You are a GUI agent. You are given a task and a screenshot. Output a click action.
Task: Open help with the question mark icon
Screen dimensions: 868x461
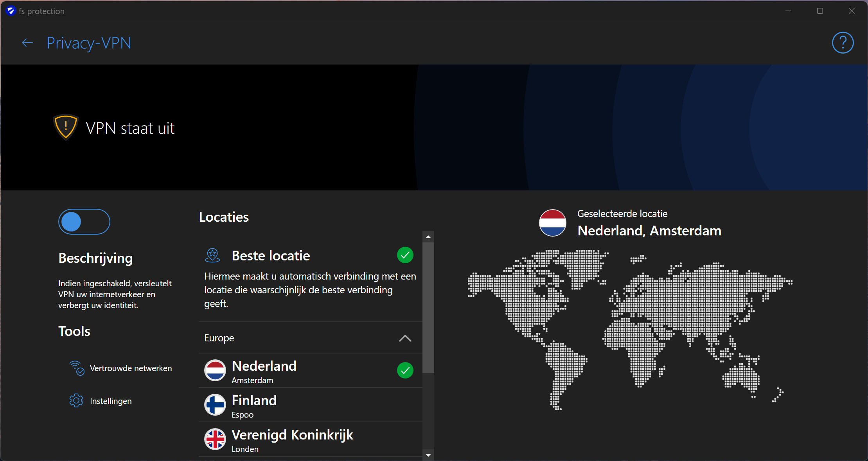point(843,43)
